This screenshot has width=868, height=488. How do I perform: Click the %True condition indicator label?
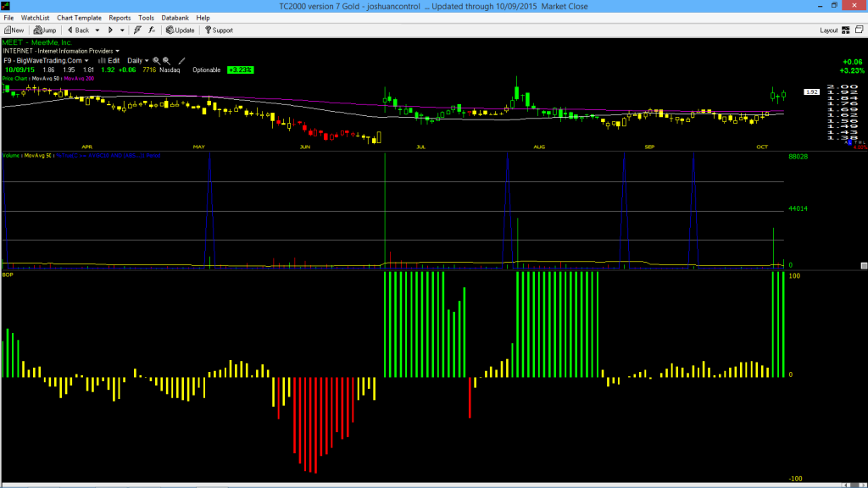[x=108, y=156]
